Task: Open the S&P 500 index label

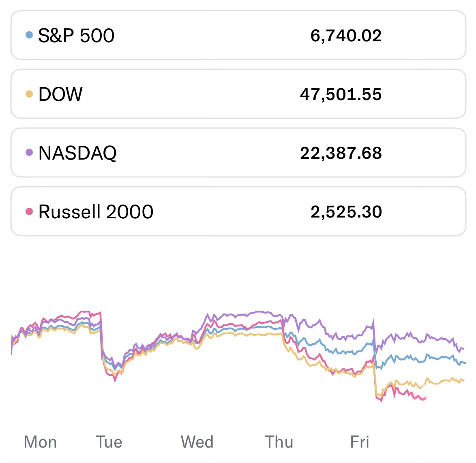Action: 76,36
